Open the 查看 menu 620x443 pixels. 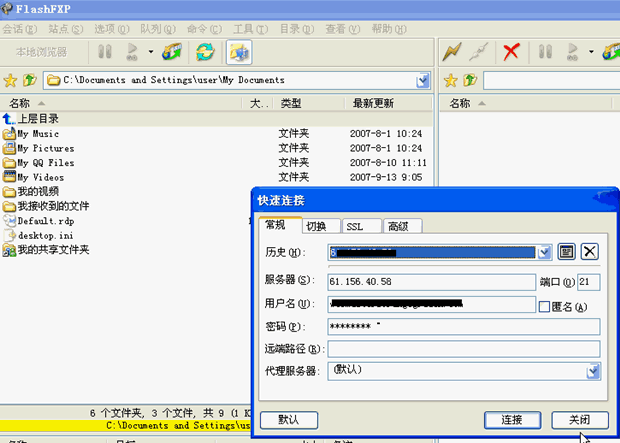342,29
